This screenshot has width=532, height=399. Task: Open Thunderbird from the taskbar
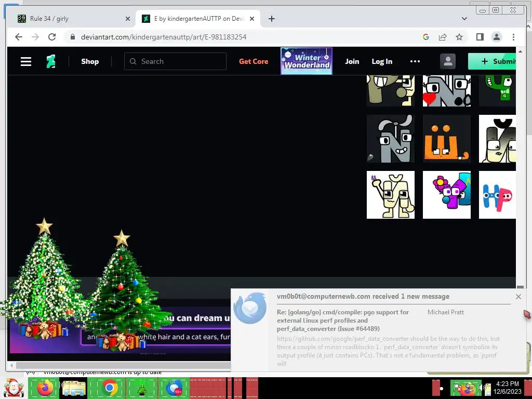(175, 388)
